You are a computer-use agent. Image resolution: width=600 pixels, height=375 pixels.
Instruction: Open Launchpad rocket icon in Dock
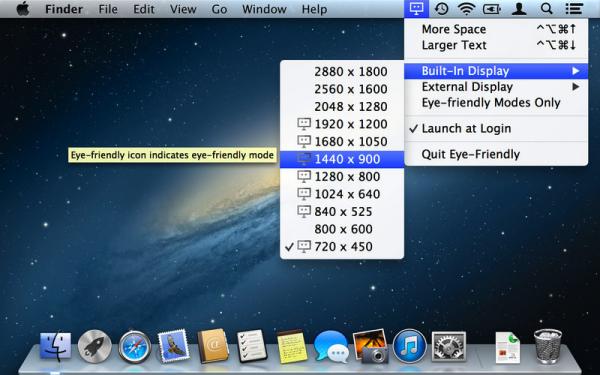[95, 346]
